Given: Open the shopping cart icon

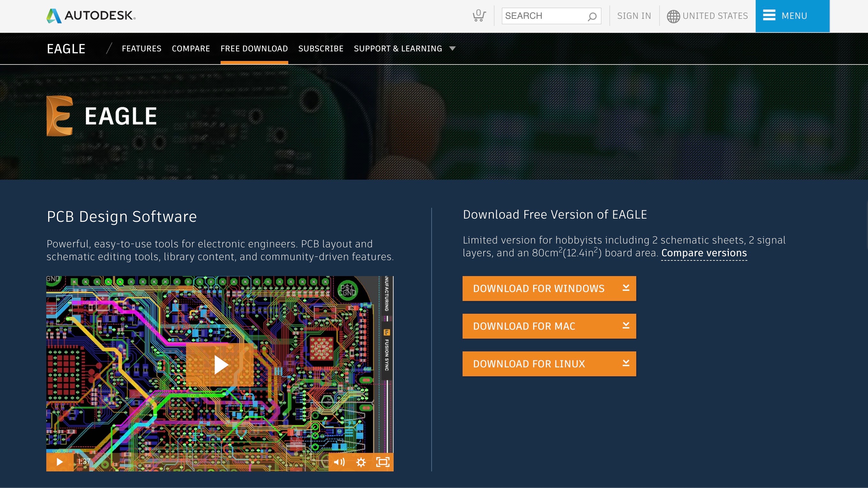Looking at the screenshot, I should coord(479,16).
